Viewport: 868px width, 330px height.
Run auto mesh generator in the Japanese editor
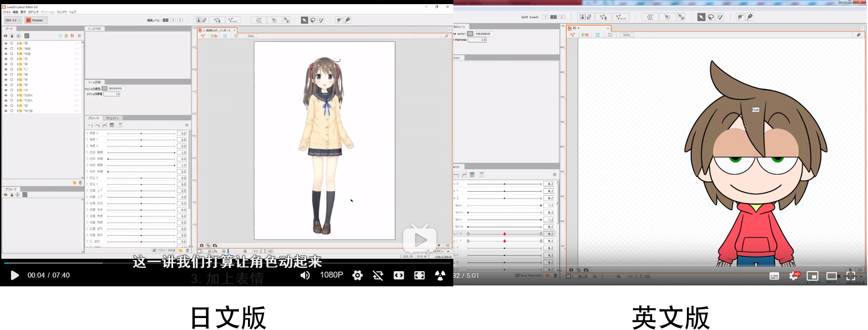[x=233, y=20]
